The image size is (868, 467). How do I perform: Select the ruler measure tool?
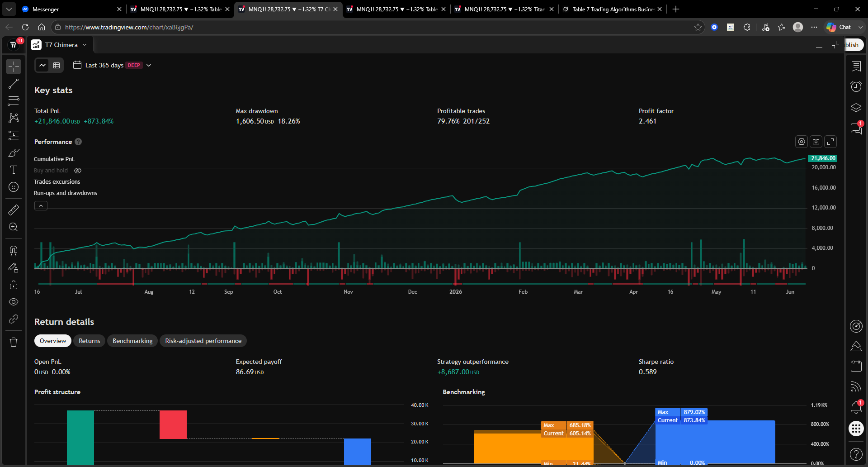14,210
